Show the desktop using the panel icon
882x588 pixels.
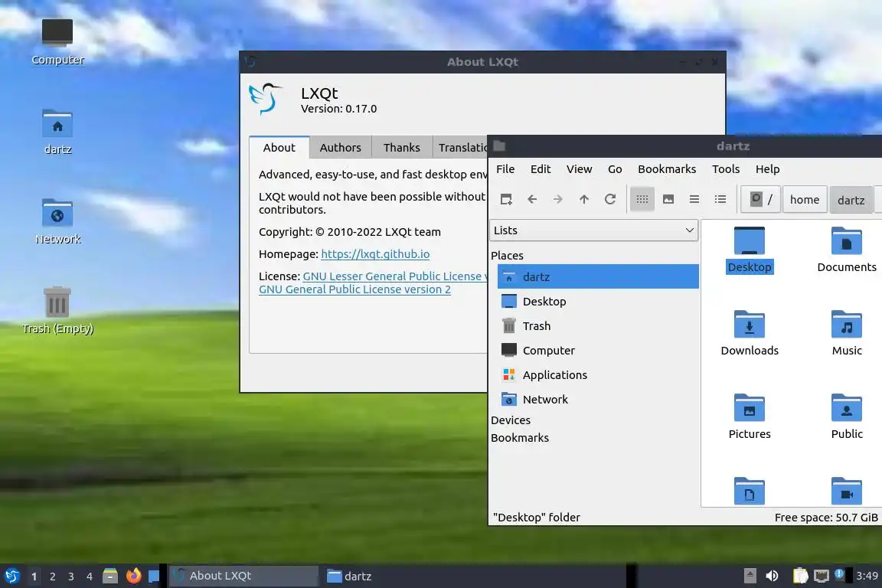pos(154,576)
